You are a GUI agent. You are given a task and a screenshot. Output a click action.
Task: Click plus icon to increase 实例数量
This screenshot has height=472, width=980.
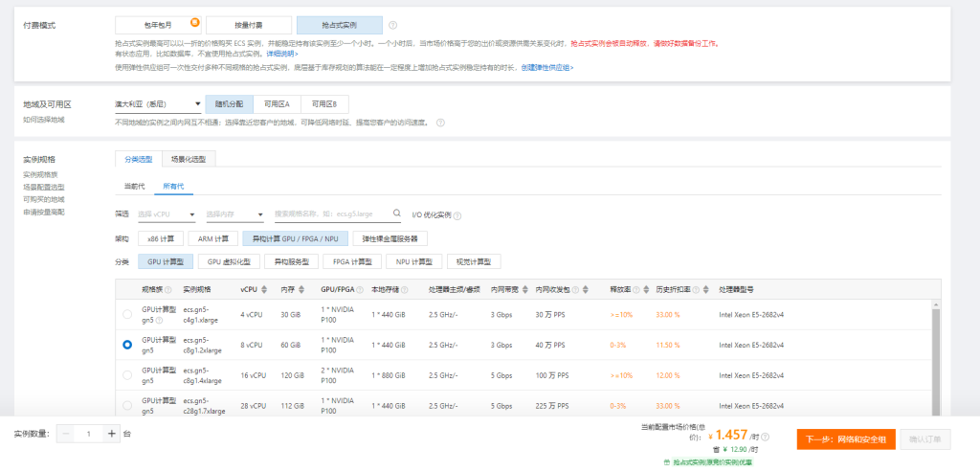[112, 434]
